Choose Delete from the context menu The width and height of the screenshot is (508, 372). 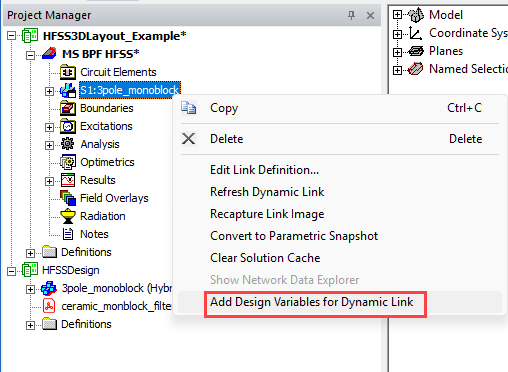(x=339, y=139)
